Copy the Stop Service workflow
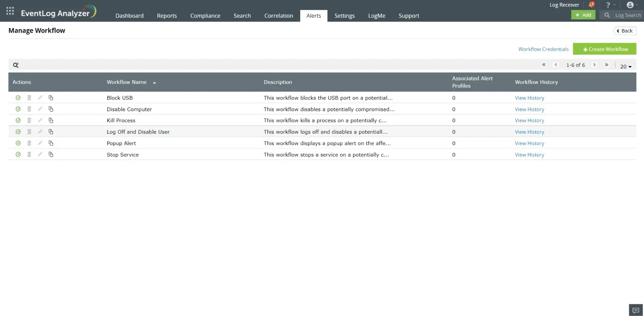 pyautogui.click(x=51, y=154)
